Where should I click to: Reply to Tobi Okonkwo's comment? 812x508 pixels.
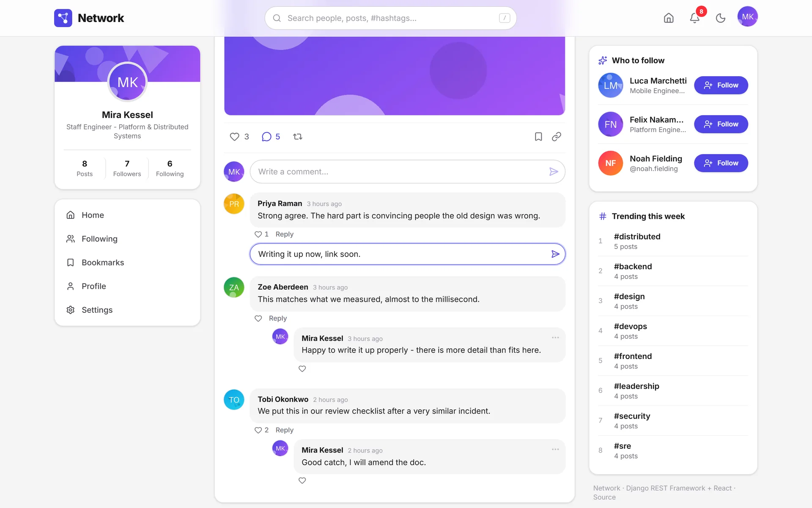click(x=284, y=430)
